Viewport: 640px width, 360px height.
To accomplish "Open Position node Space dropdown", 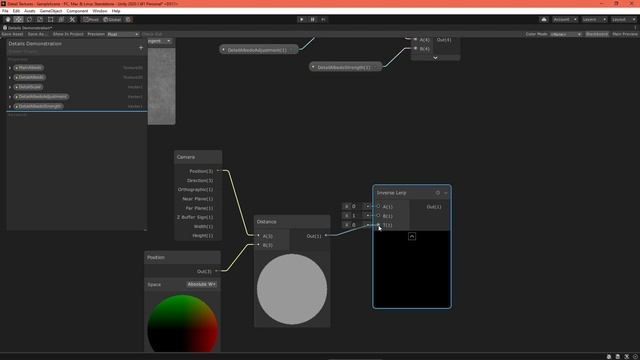I will point(202,284).
